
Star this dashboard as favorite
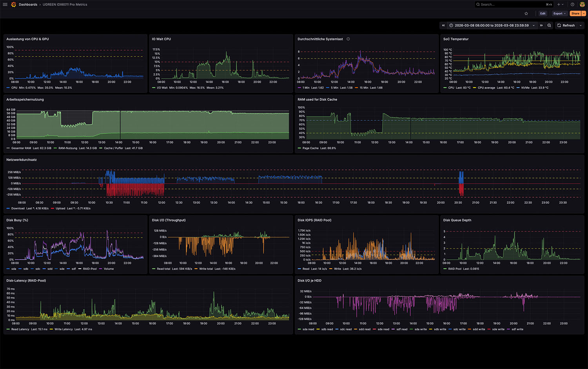tap(526, 13)
